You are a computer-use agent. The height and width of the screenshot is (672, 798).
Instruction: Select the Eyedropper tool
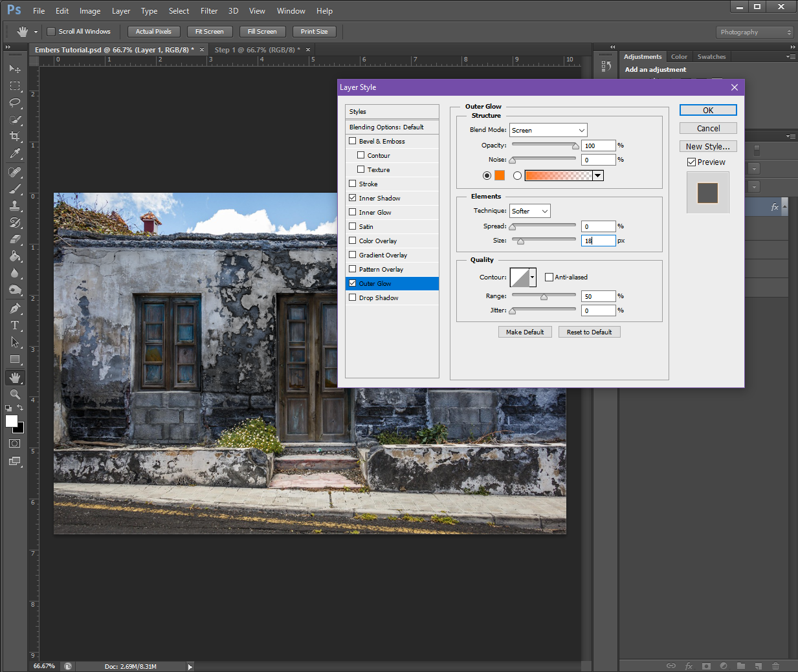coord(15,153)
